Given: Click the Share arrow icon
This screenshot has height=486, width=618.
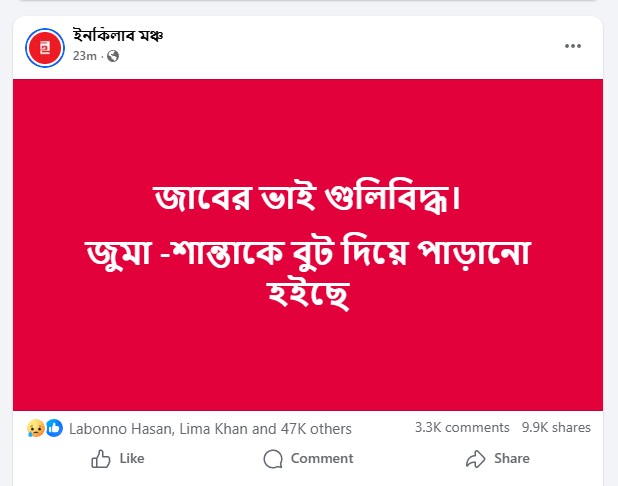Looking at the screenshot, I should [x=475, y=459].
